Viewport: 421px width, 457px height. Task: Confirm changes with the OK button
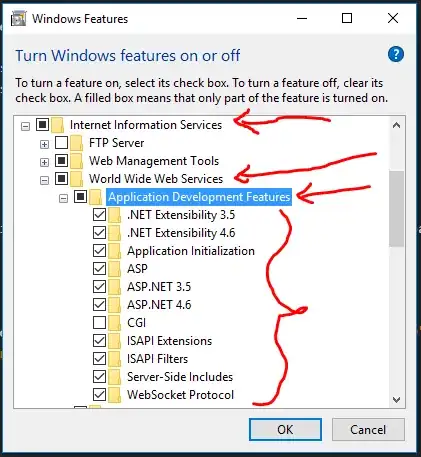click(285, 430)
